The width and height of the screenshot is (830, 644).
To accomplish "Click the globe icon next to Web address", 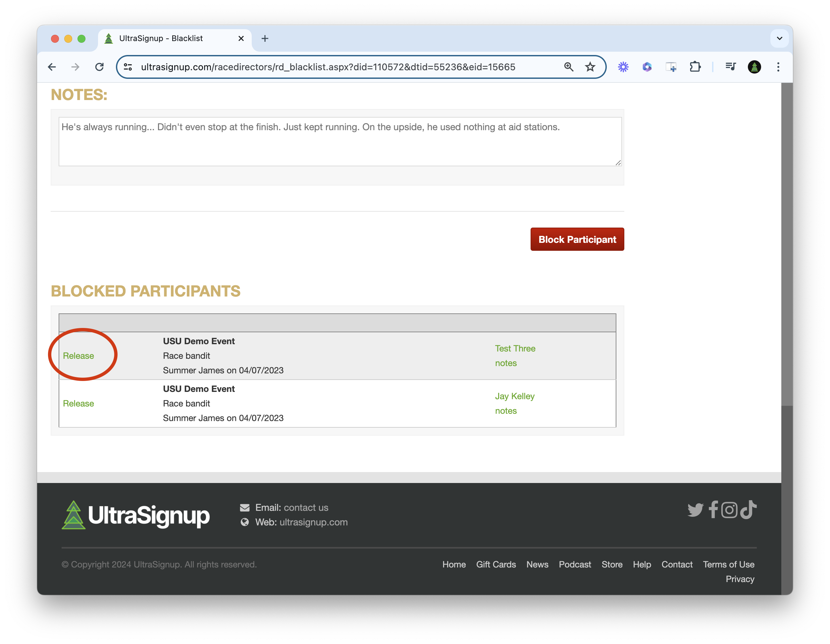I will (244, 522).
